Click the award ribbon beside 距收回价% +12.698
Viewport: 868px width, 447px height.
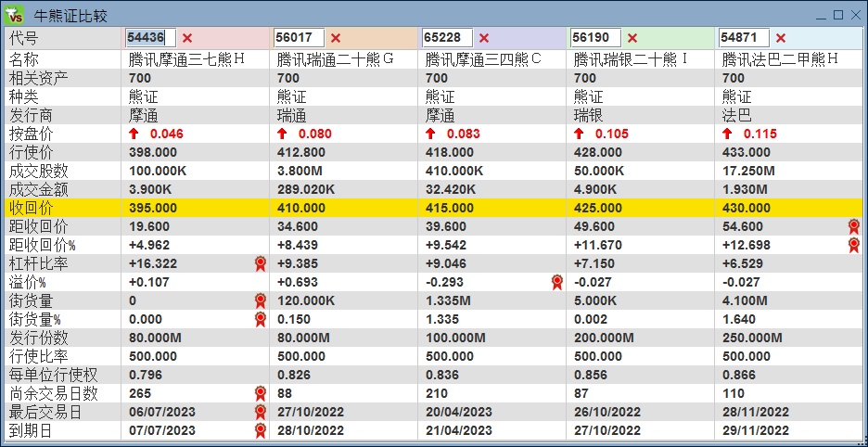(854, 245)
